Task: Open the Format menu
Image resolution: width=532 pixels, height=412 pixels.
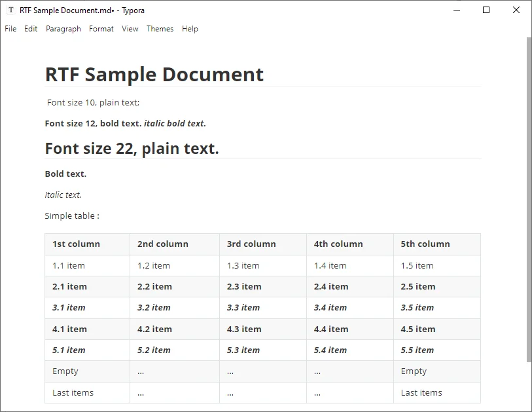Action: [x=101, y=29]
